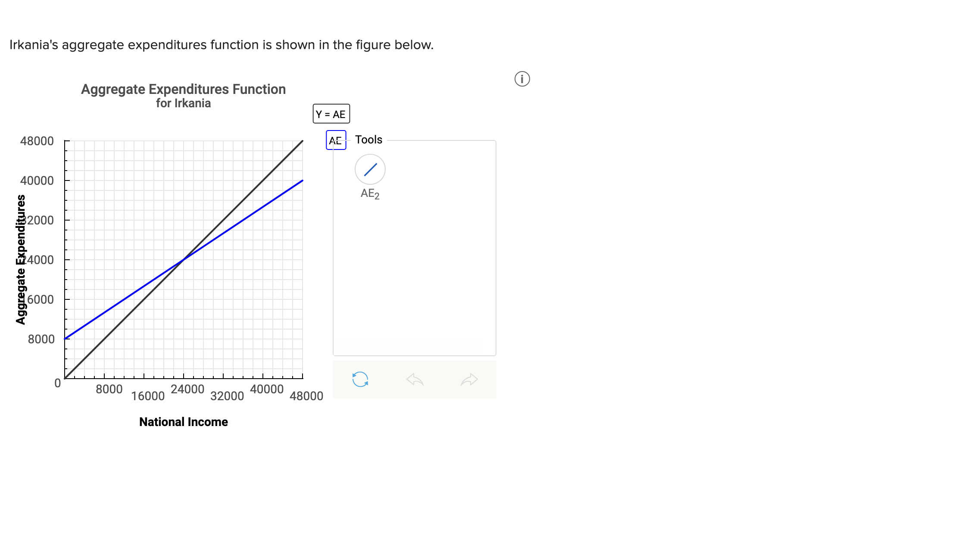Click the Tools section title
The width and height of the screenshot is (980, 560).
pos(368,139)
